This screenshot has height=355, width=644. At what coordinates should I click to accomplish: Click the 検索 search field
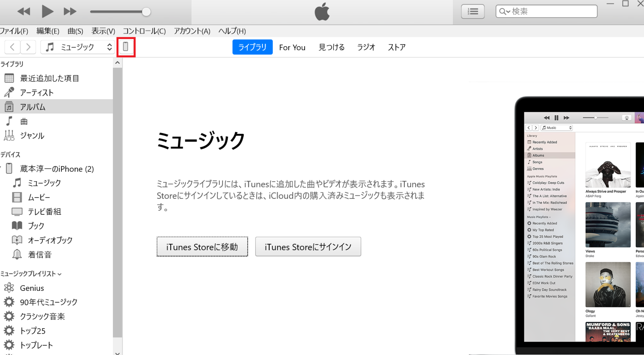(547, 12)
